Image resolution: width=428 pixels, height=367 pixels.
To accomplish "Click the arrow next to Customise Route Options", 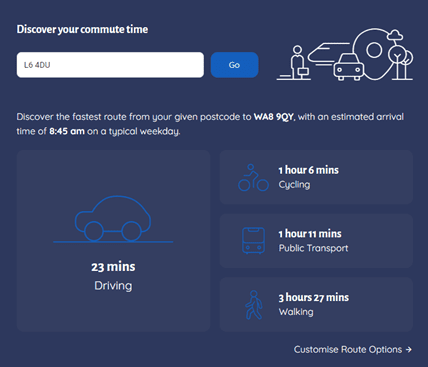I will [x=409, y=349].
